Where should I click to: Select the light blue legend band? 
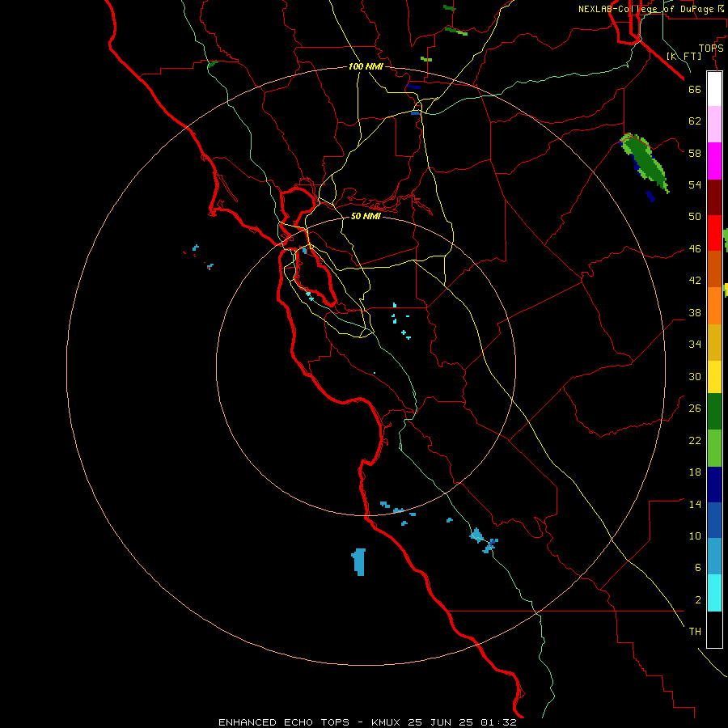(x=714, y=557)
